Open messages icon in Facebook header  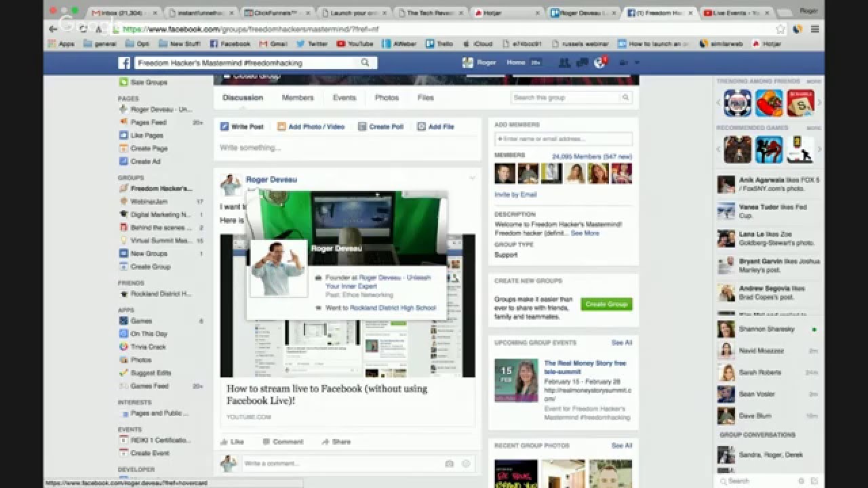(x=581, y=62)
